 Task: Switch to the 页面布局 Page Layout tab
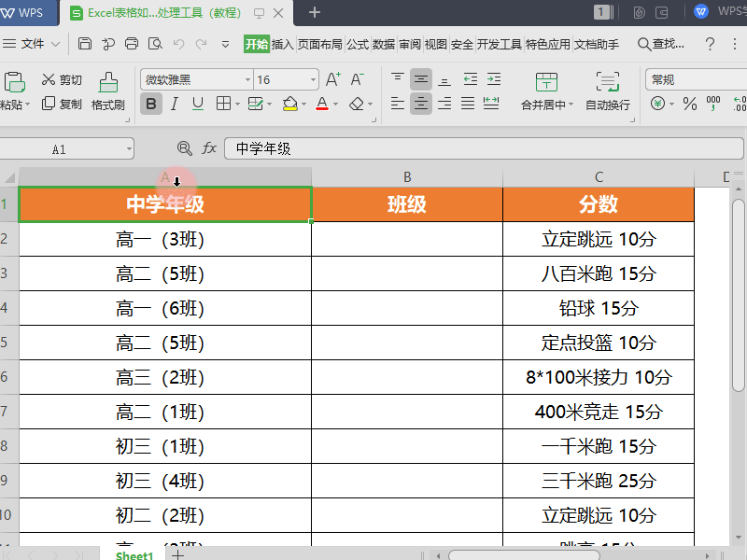point(320,44)
